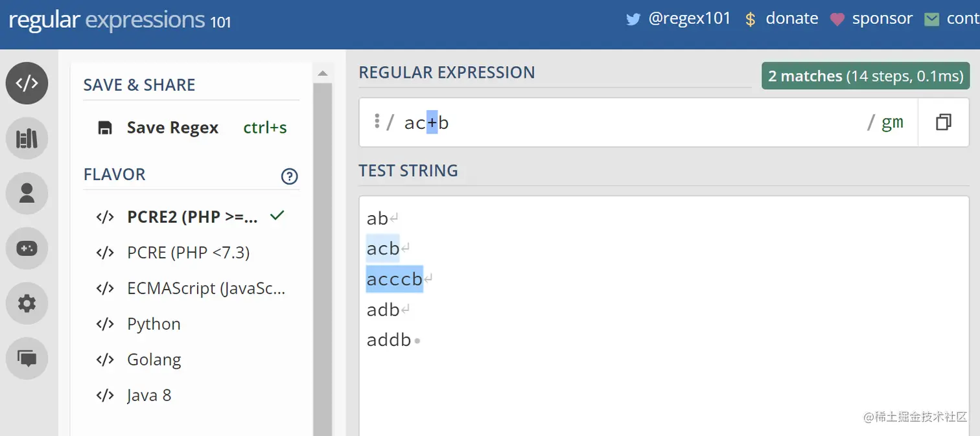The height and width of the screenshot is (436, 980).
Task: Click the account user sidebar icon
Action: click(x=27, y=193)
